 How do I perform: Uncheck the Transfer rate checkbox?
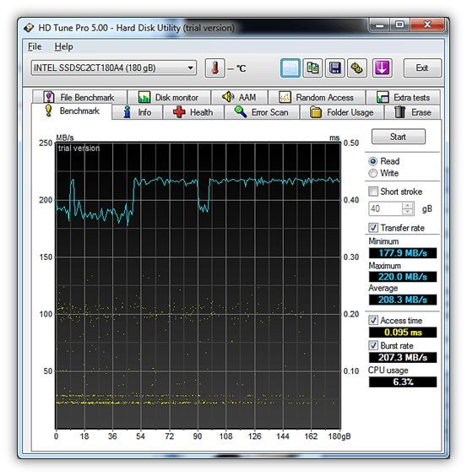tap(373, 228)
